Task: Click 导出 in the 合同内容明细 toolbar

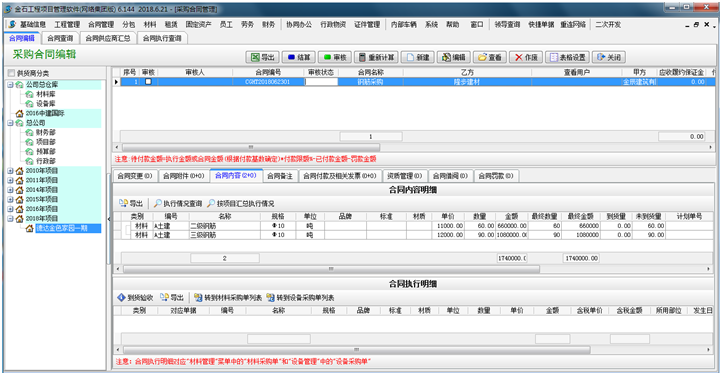Action: (x=131, y=203)
